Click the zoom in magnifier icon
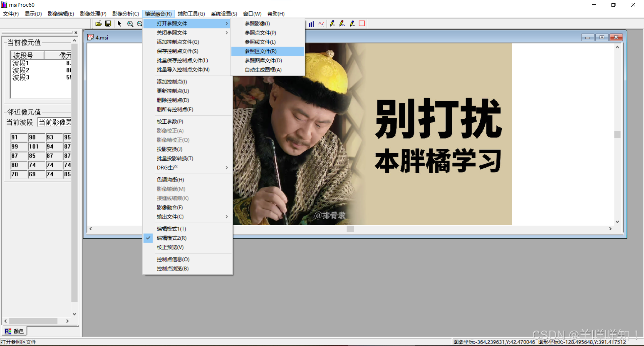The image size is (644, 346). [x=130, y=24]
